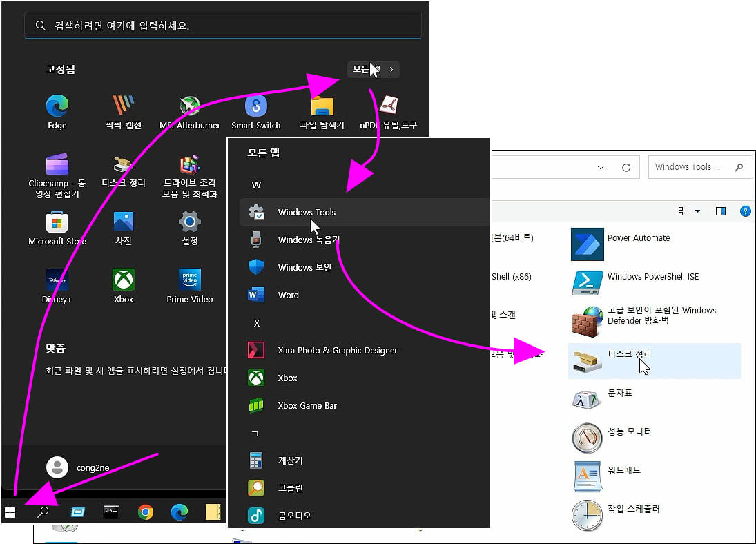Viewport: 756px width, 544px height.
Task: Launch 계산기 from app list
Action: 365,460
